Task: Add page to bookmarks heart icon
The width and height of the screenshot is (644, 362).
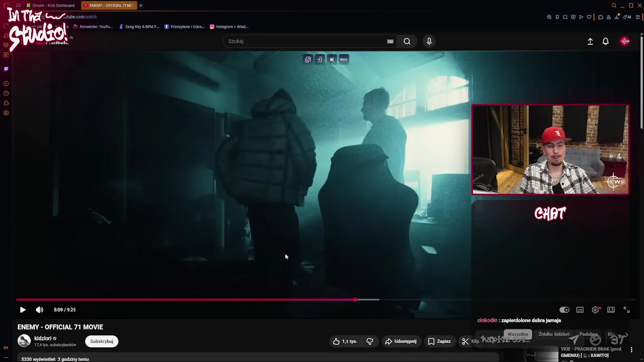Action: click(x=589, y=17)
